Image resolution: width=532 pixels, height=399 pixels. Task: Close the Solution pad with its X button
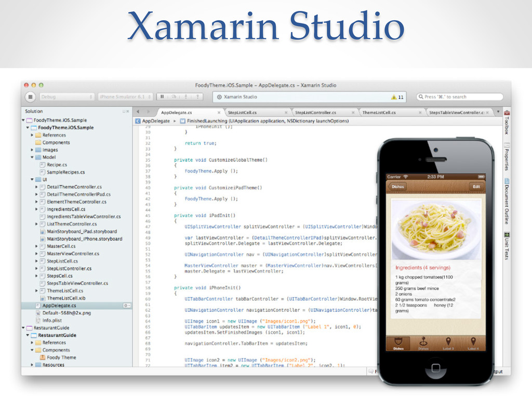tap(128, 111)
